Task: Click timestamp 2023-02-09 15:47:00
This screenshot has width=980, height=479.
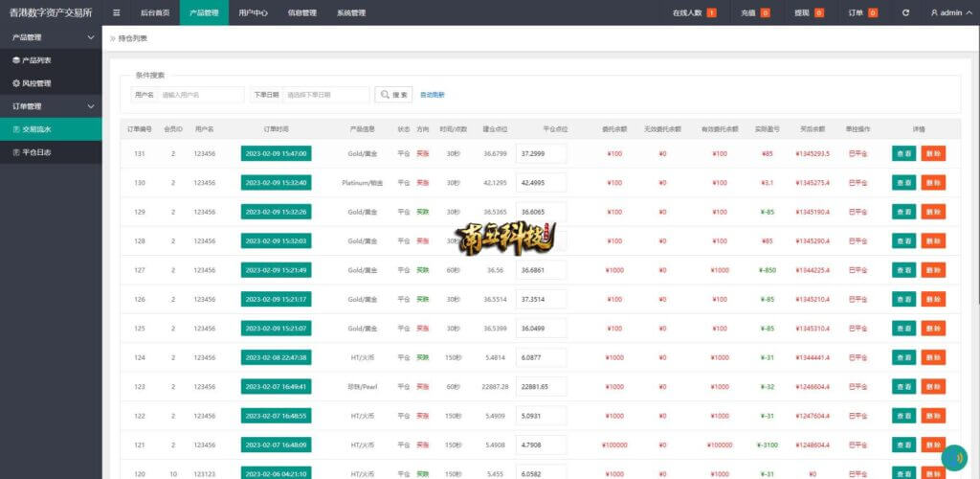Action: click(x=277, y=153)
